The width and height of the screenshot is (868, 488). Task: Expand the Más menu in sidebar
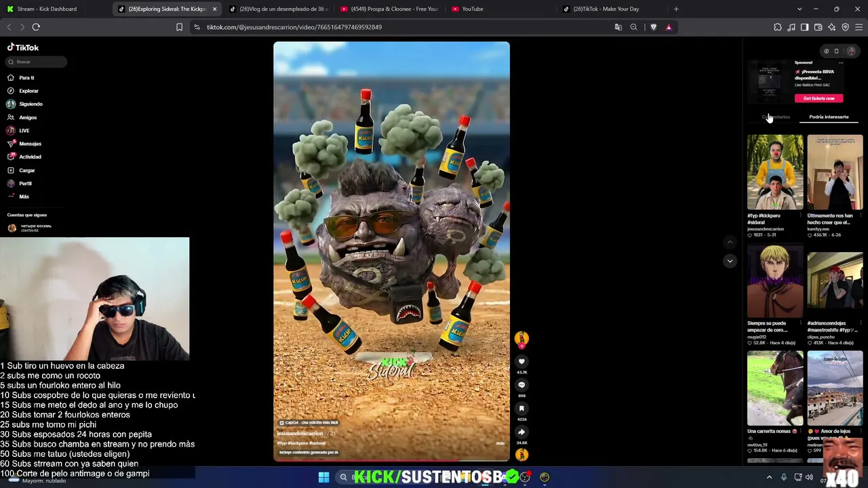(x=18, y=197)
